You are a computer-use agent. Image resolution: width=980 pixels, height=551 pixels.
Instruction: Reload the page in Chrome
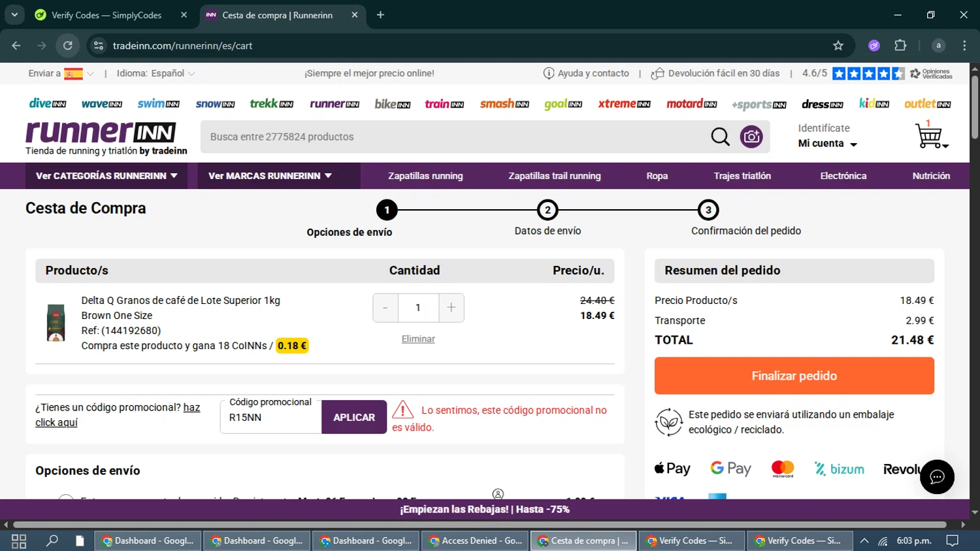pos(67,45)
